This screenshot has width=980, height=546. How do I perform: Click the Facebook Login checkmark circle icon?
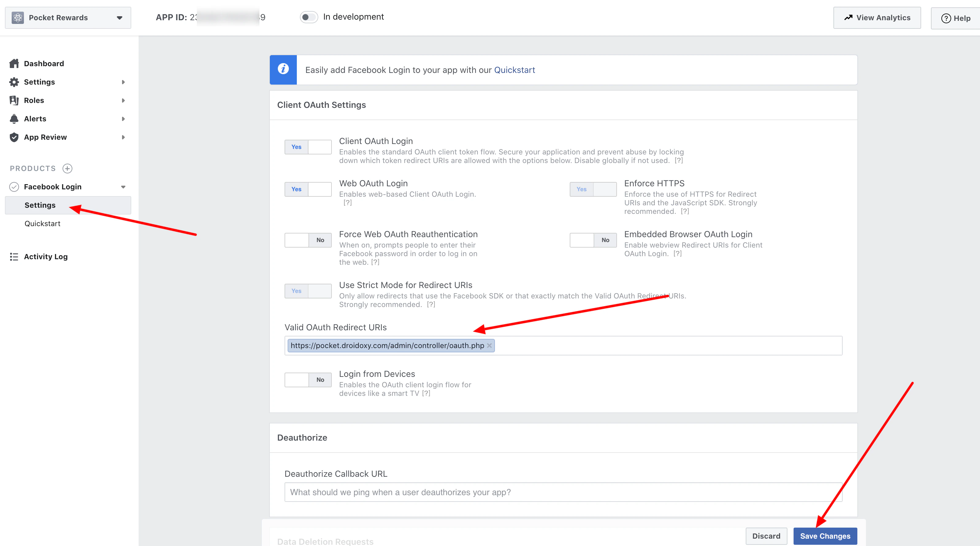[x=14, y=187]
